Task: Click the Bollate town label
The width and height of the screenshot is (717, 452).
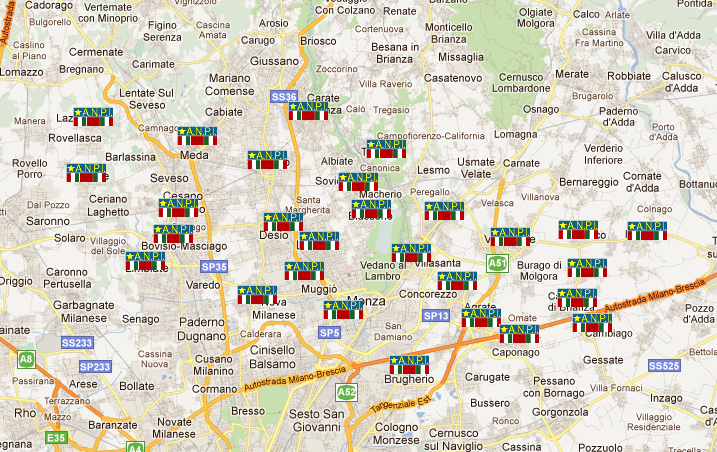Action: [x=137, y=386]
